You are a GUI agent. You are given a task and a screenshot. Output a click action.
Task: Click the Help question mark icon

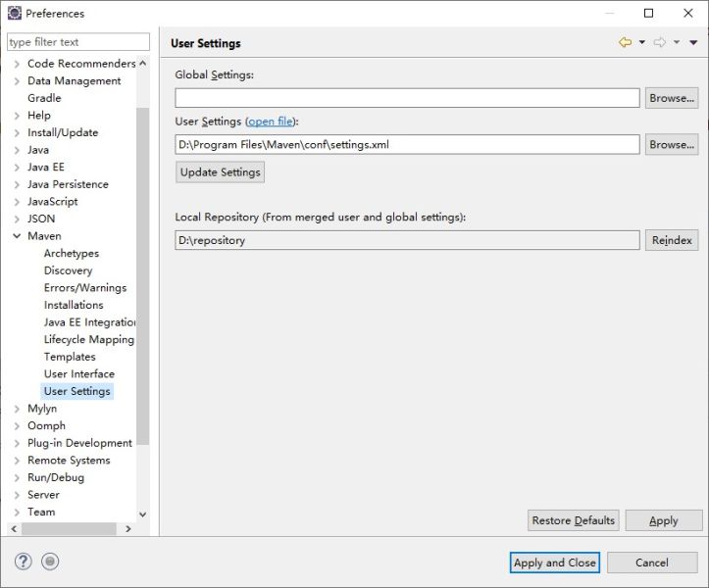coord(24,562)
